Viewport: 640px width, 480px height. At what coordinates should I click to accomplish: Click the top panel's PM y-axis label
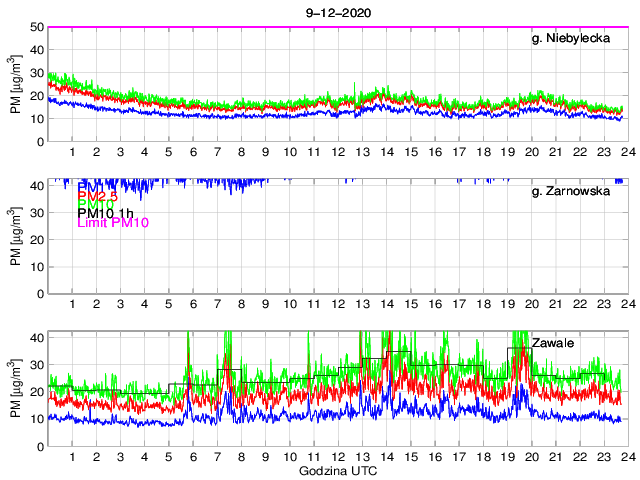15,85
